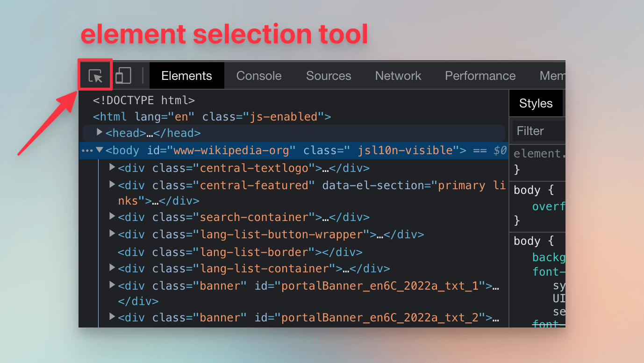Click the Elements tab
Image resolution: width=644 pixels, height=363 pixels.
point(186,75)
